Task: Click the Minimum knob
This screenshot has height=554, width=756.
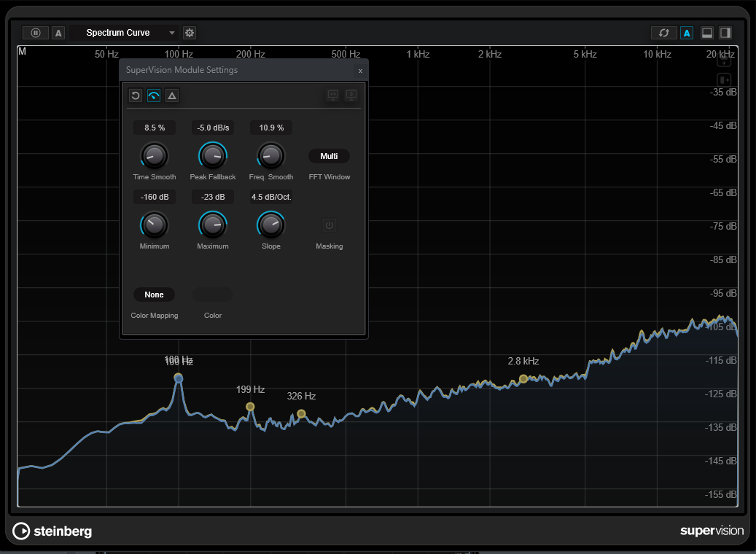Action: (155, 225)
